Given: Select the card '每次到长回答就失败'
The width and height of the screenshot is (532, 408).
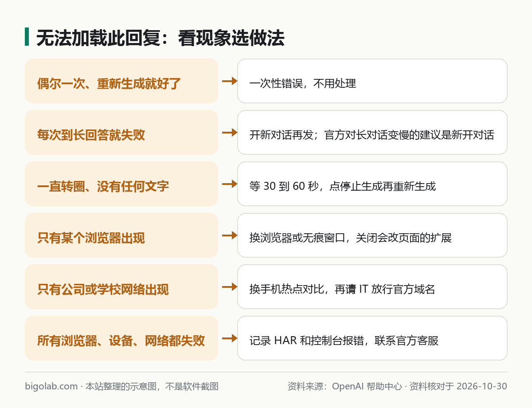Looking at the screenshot, I should click(121, 132).
